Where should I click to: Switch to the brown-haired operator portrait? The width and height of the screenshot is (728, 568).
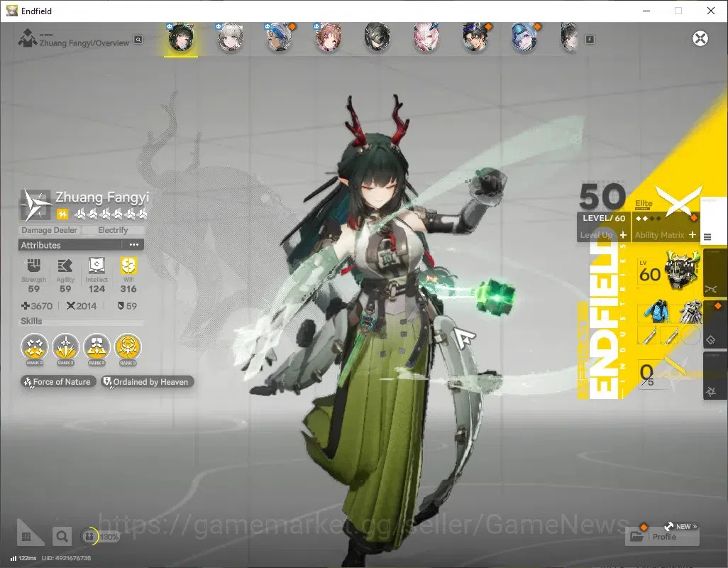coord(329,38)
